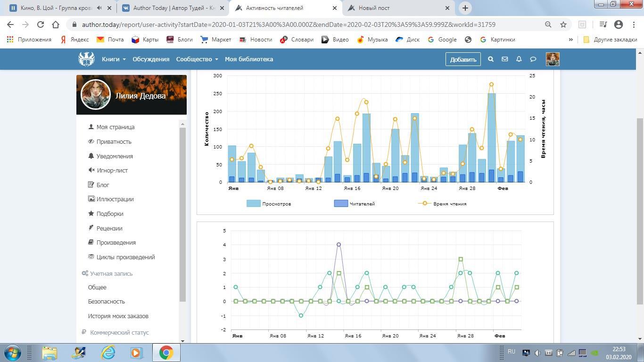The image size is (644, 362).
Task: Open Рецензии in the sidebar menu
Action: coord(109,228)
